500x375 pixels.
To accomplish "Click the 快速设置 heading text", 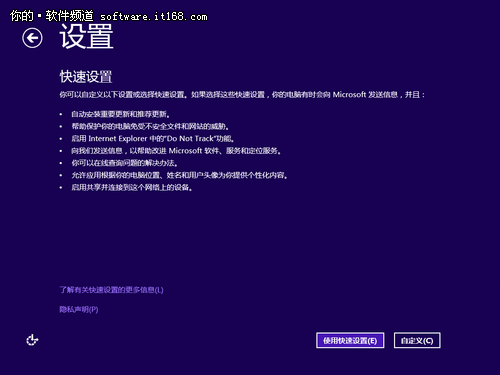I will [x=86, y=77].
